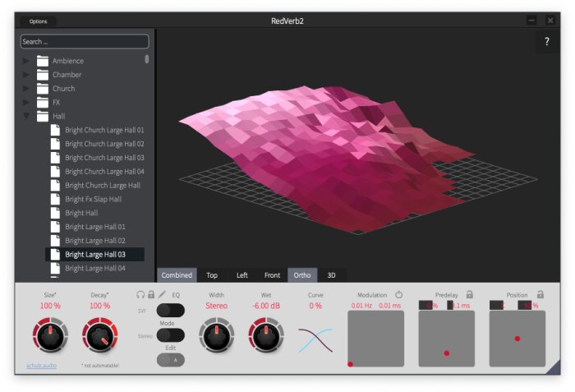Screen dimensions: 575x392
Task: Click the Position XY pad
Action: point(517,339)
